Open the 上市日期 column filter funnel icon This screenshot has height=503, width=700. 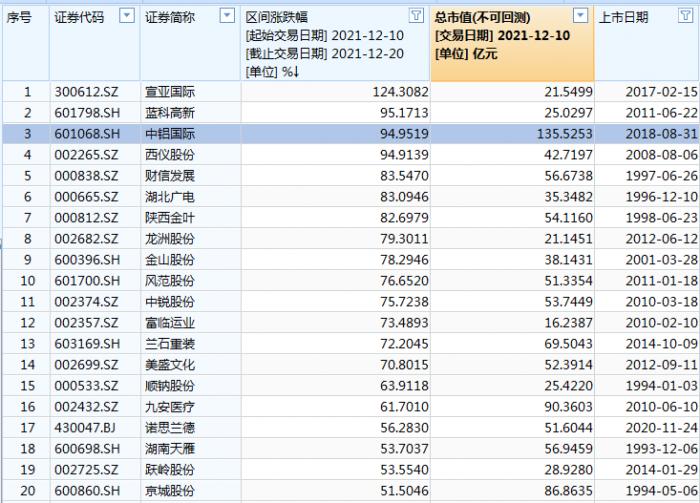tap(686, 17)
